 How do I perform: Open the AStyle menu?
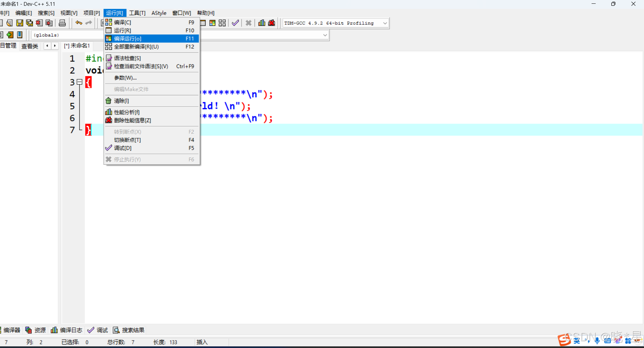(159, 13)
